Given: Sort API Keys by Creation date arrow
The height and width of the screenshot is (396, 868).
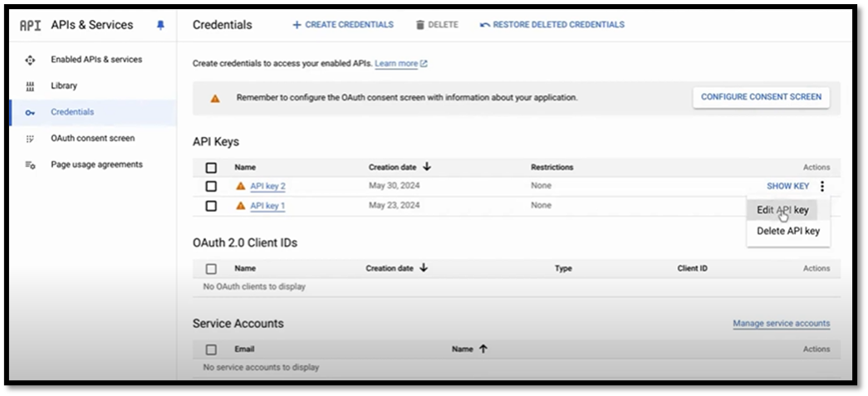Looking at the screenshot, I should point(427,167).
